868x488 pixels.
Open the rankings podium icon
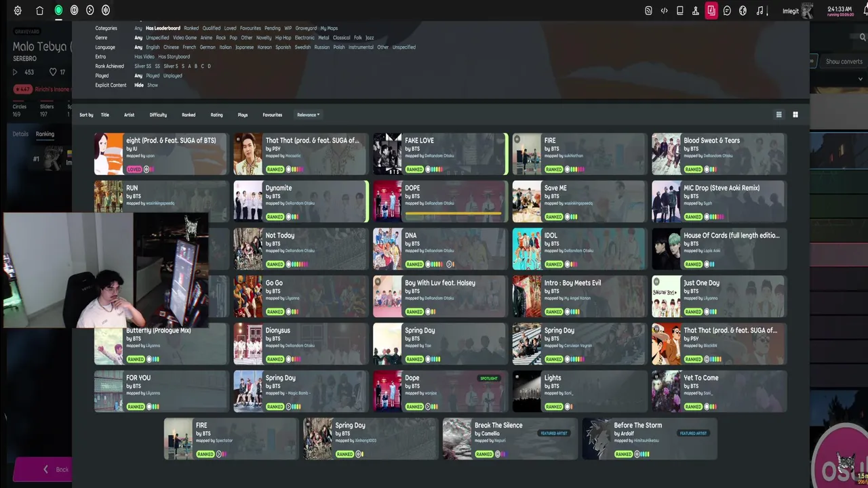click(x=696, y=10)
